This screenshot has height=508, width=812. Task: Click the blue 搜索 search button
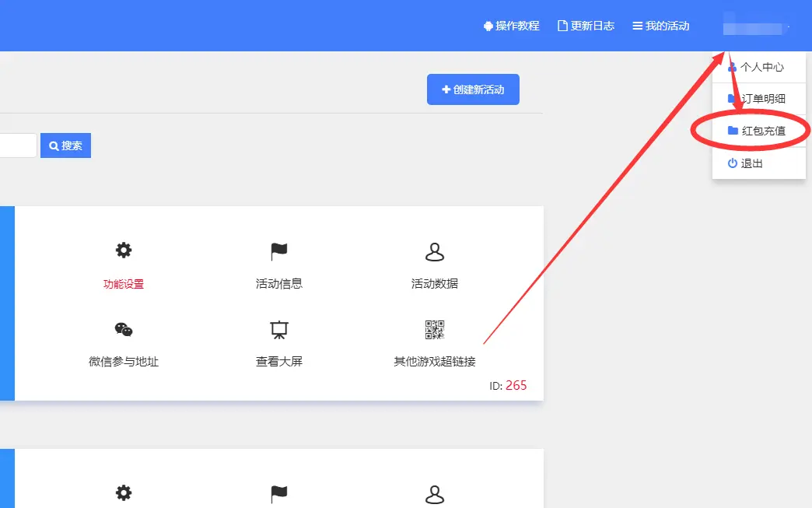[65, 145]
